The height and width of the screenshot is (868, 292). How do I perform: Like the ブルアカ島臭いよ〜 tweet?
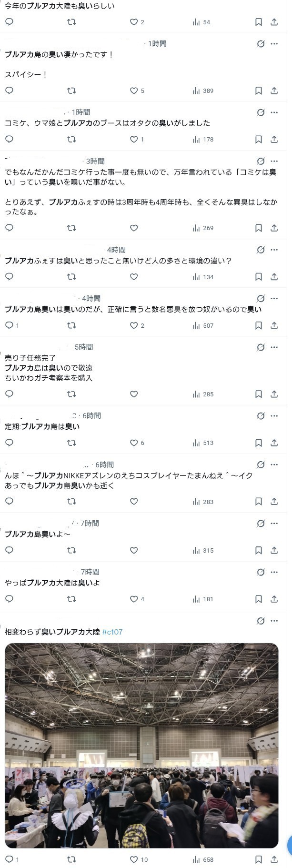coord(134,550)
